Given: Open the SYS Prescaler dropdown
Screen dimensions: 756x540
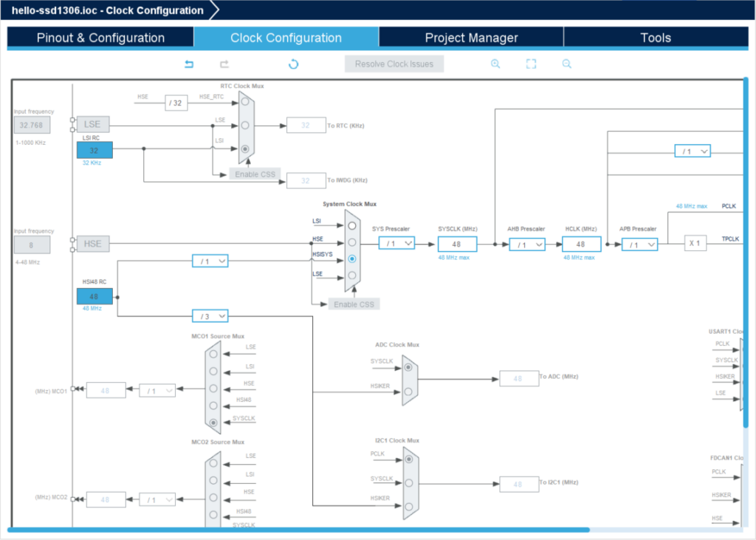Looking at the screenshot, I should click(x=396, y=243).
